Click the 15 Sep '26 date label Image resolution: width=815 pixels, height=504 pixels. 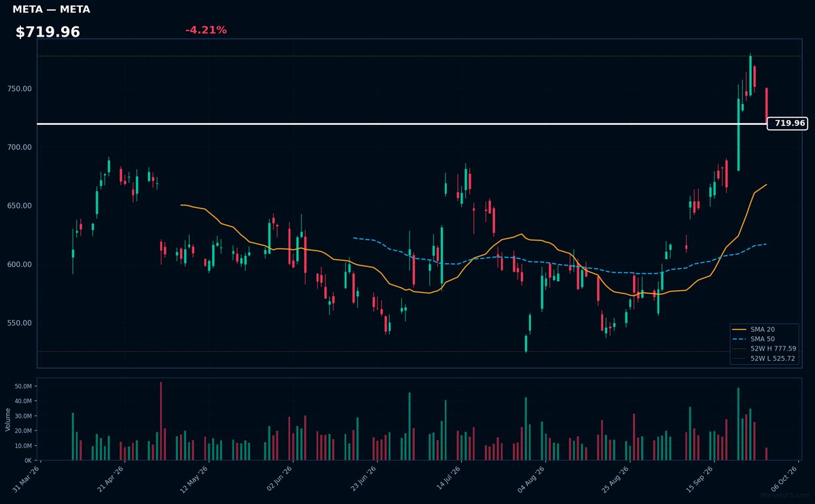[x=699, y=480]
